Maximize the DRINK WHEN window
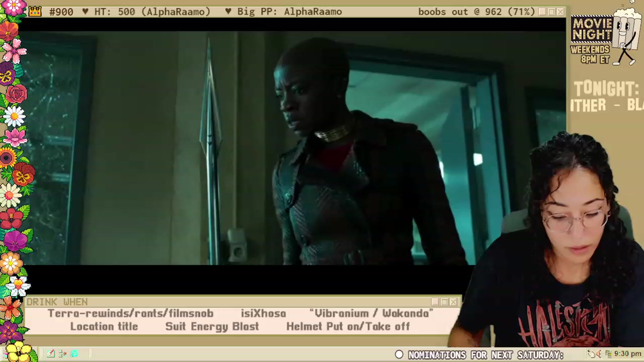The height and width of the screenshot is (362, 644). (x=444, y=302)
